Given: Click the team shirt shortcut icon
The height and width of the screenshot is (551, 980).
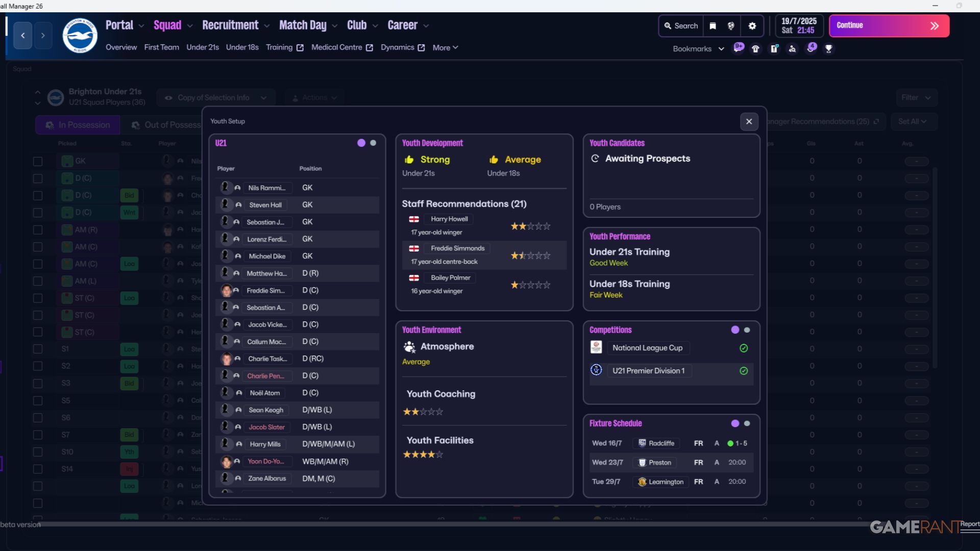Looking at the screenshot, I should [x=755, y=48].
